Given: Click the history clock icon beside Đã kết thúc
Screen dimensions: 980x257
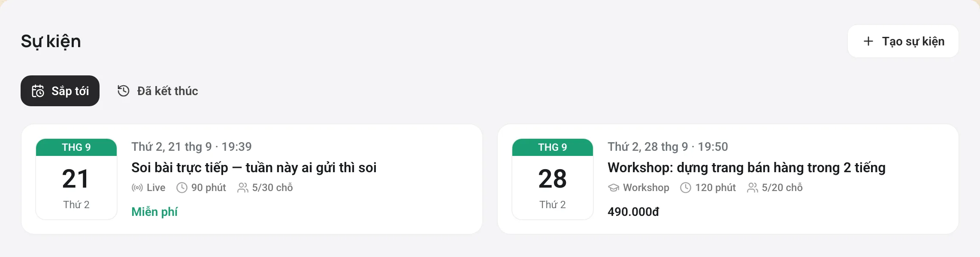Looking at the screenshot, I should click(x=124, y=91).
